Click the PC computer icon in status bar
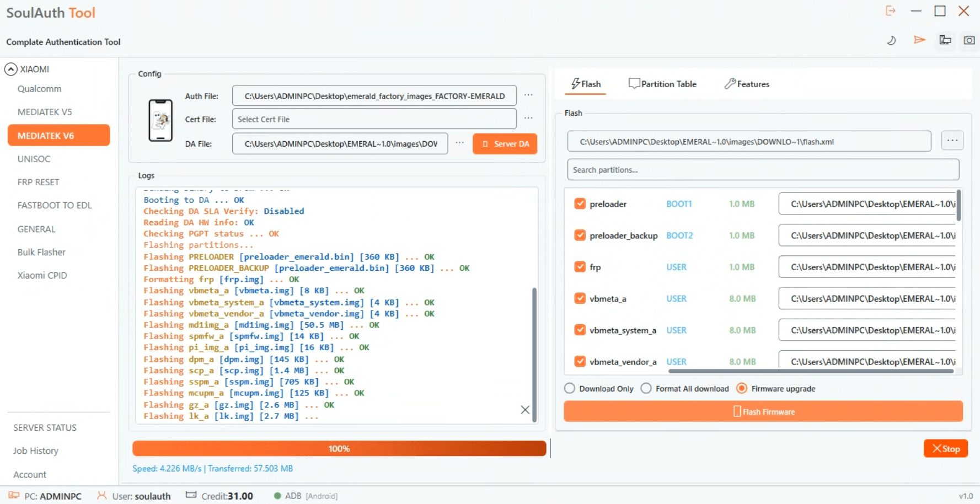Screen dimensions: 980x504 click(x=14, y=495)
